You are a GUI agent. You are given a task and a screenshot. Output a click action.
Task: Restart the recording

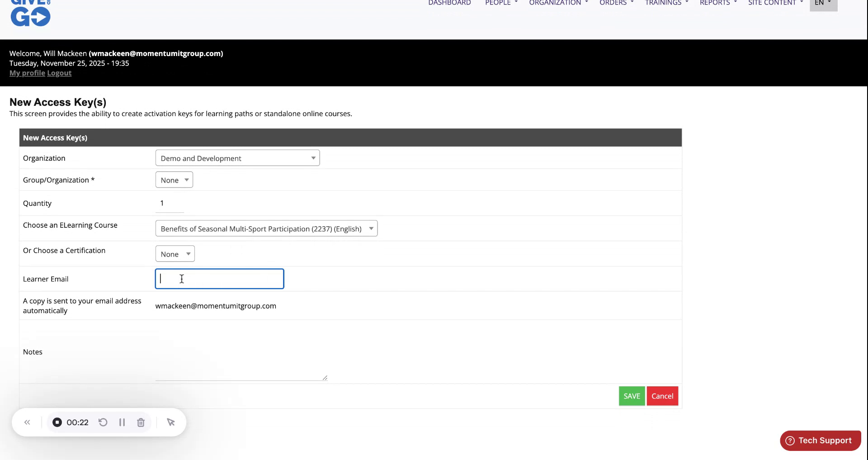[103, 422]
